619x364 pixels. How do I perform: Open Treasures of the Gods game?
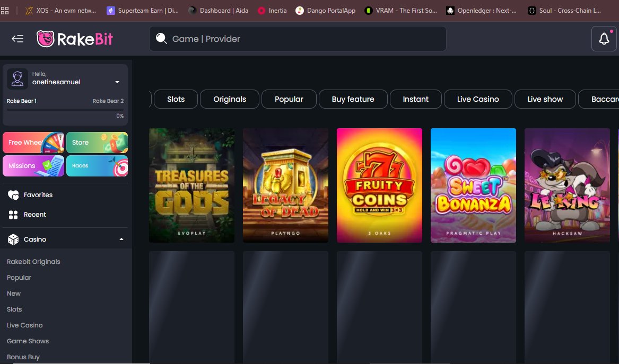[192, 185]
